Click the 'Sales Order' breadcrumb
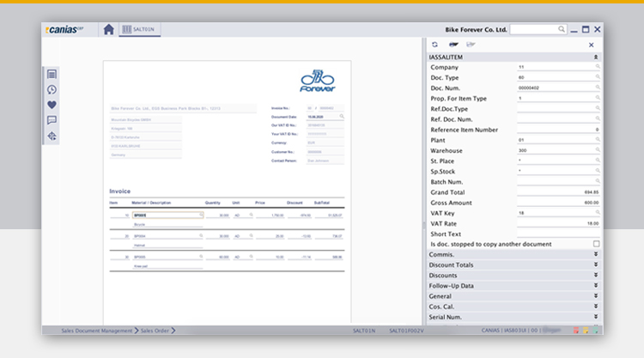644x358 pixels. click(155, 331)
